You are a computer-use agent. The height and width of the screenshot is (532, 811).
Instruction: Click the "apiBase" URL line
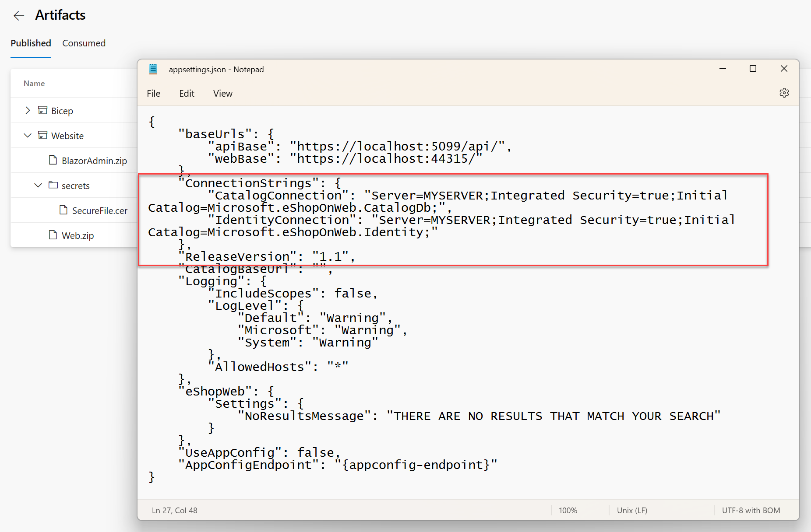[360, 146]
